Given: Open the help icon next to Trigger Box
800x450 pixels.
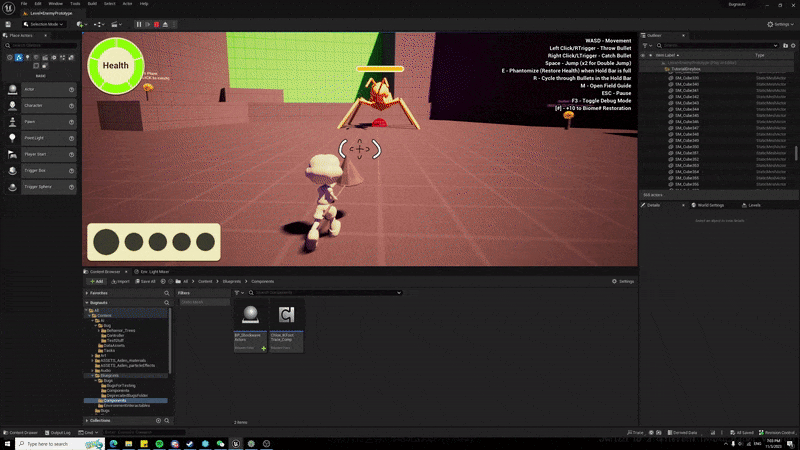Looking at the screenshot, I should coord(71,171).
